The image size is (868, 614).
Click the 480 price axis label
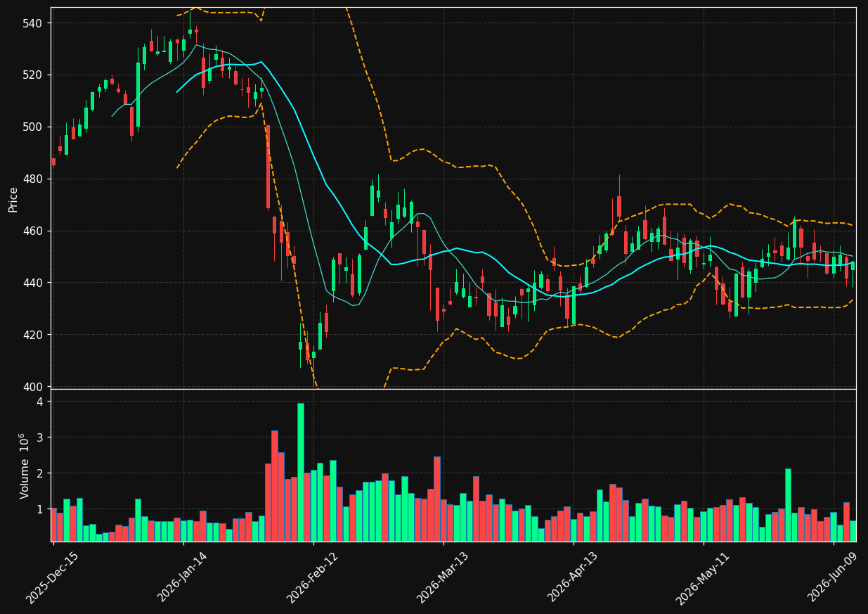coord(34,179)
